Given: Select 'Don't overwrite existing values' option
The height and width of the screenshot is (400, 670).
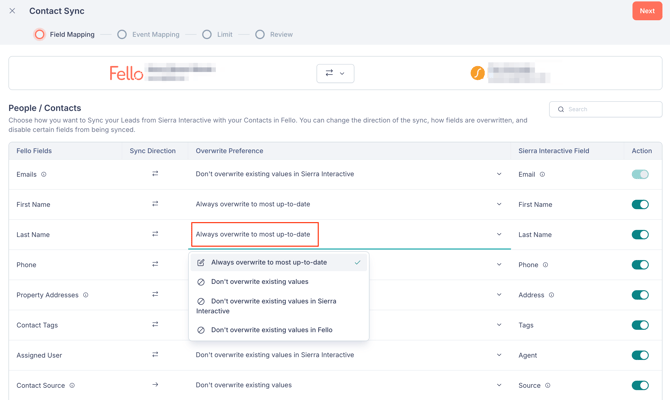Looking at the screenshot, I should coord(279,282).
